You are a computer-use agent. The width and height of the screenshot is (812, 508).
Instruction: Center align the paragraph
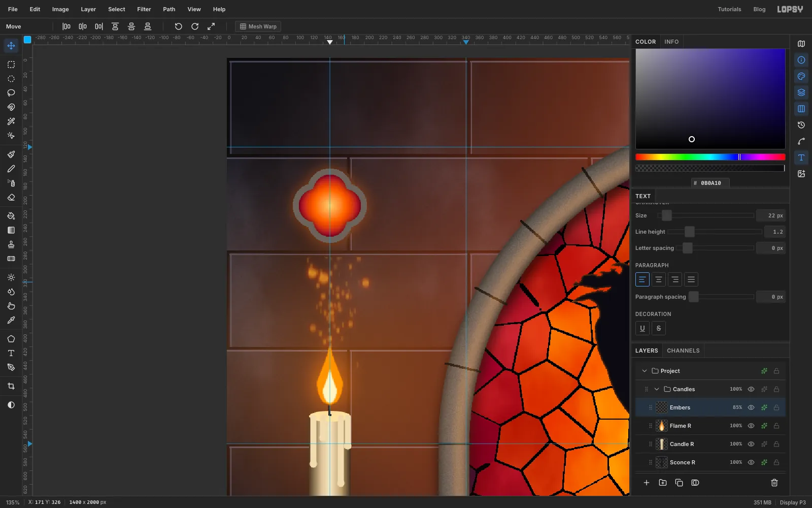click(659, 279)
